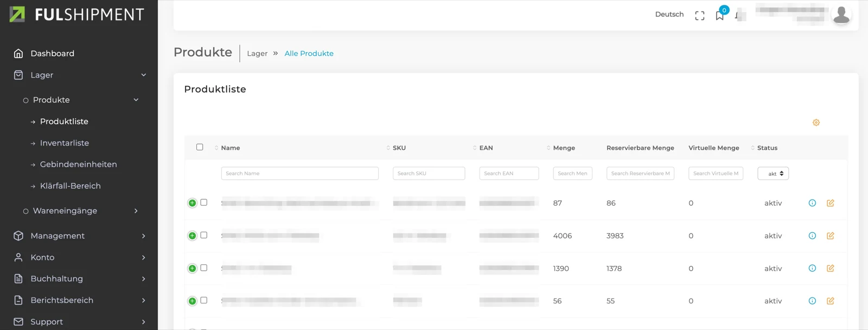Expand Wareneingänge submenu
868x330 pixels.
pos(136,211)
